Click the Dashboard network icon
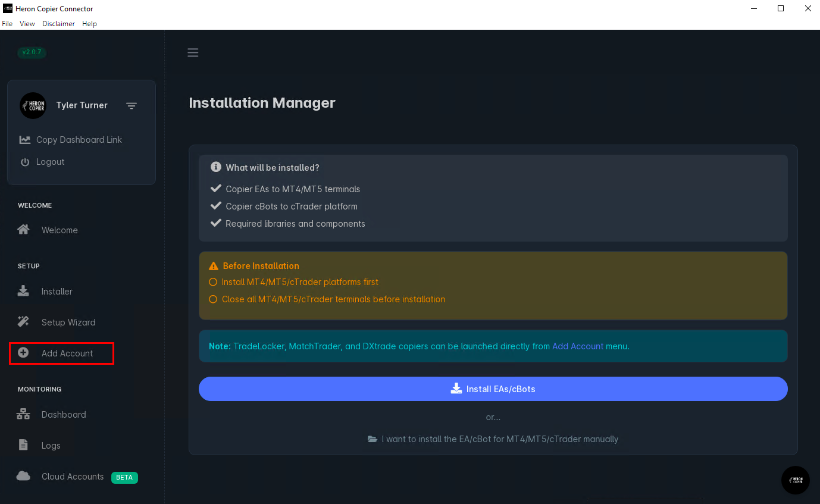The width and height of the screenshot is (820, 504). pyautogui.click(x=23, y=414)
